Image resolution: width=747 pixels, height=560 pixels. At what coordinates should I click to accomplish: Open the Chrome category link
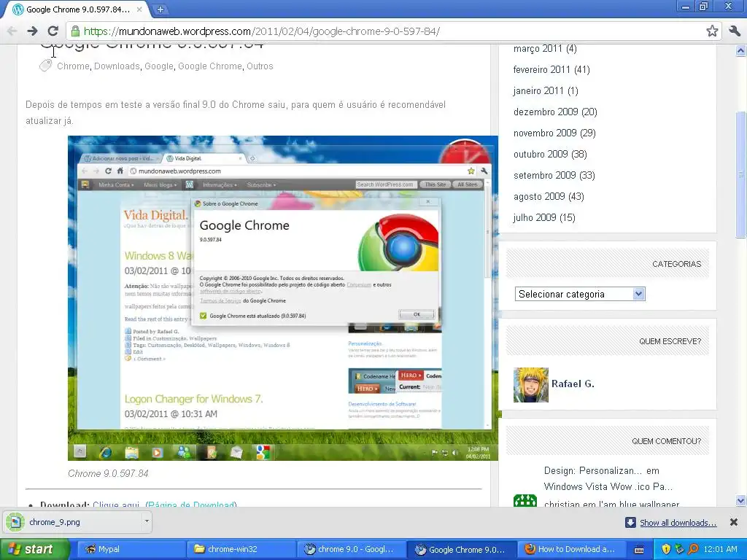(x=73, y=66)
